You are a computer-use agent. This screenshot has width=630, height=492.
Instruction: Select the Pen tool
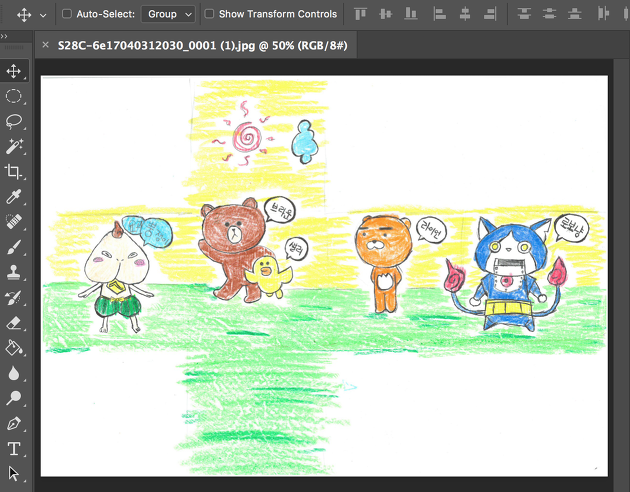[x=14, y=423]
